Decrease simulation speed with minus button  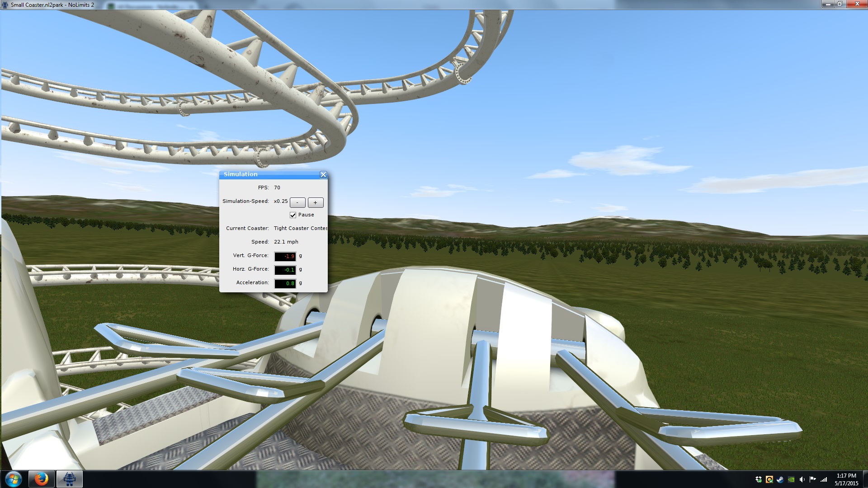297,202
